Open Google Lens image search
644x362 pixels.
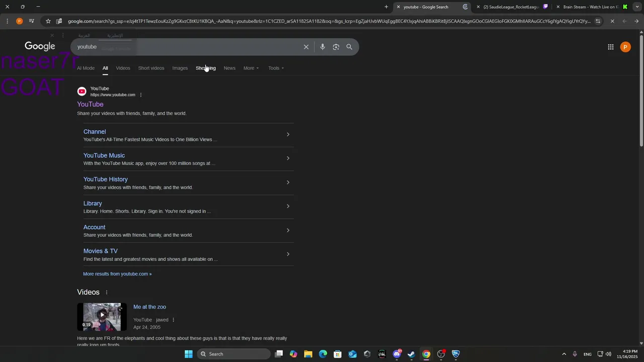pyautogui.click(x=336, y=47)
